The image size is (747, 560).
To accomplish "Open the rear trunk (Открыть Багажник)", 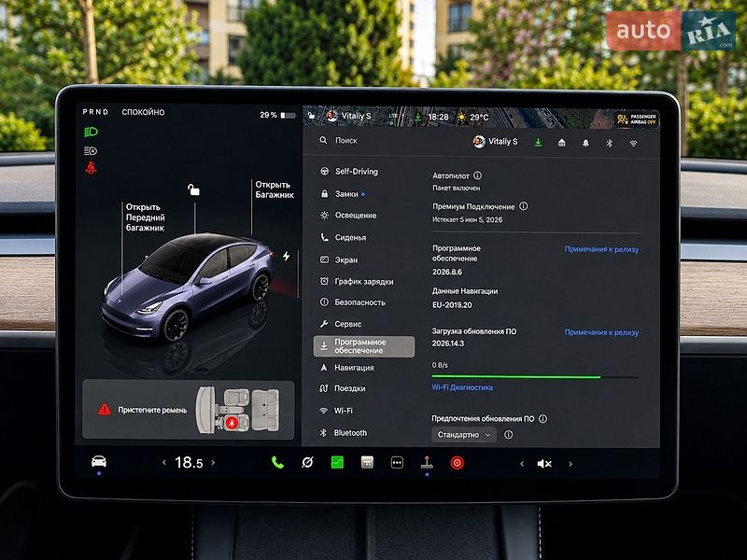I will [x=275, y=189].
